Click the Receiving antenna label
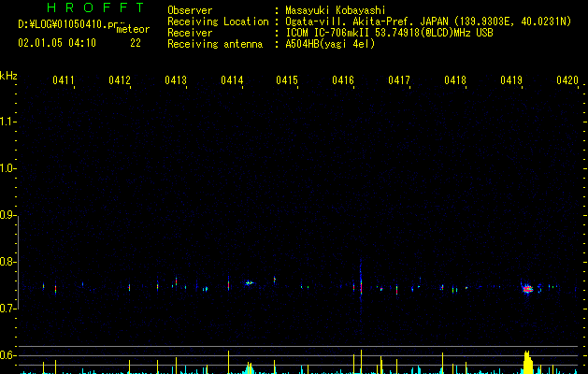The height and width of the screenshot is (374, 588). click(215, 44)
